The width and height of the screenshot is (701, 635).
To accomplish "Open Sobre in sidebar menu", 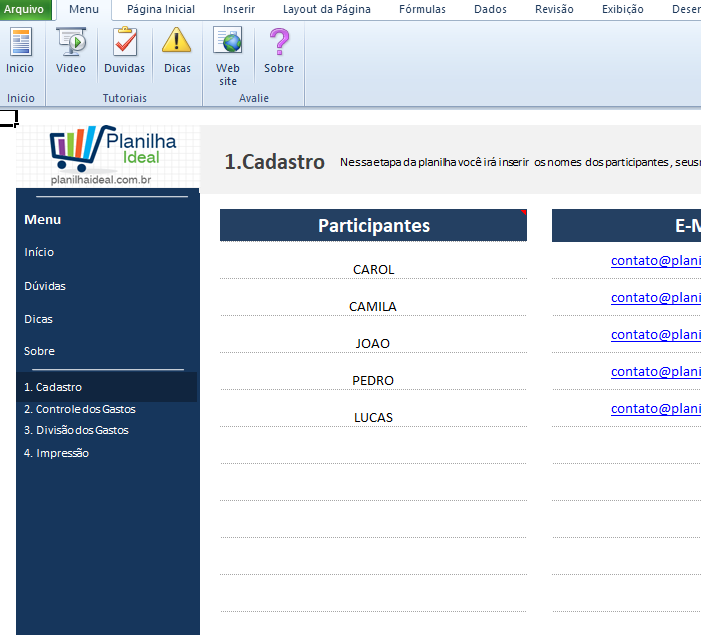I will pos(39,351).
